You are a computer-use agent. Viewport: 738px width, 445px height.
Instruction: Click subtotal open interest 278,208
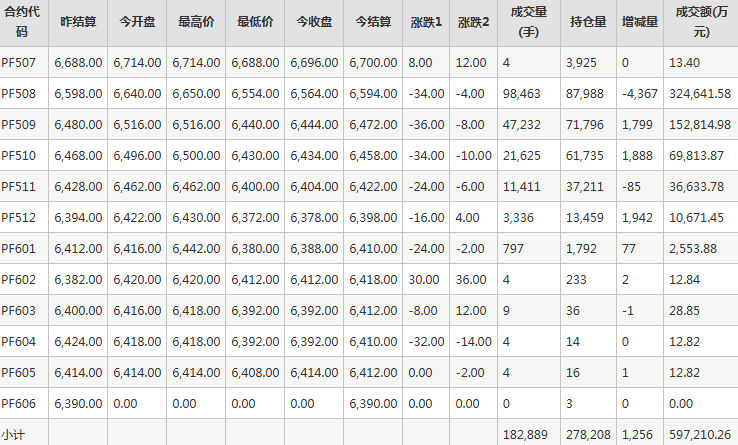(588, 435)
